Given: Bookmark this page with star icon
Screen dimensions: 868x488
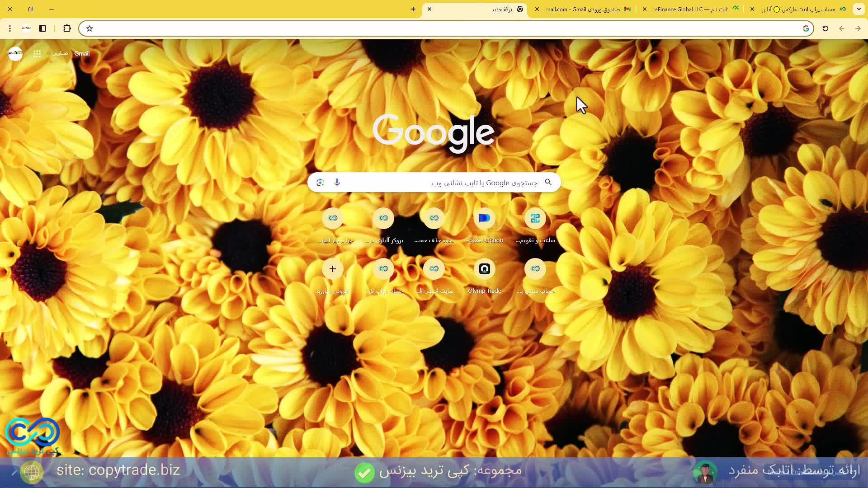Looking at the screenshot, I should tap(90, 28).
